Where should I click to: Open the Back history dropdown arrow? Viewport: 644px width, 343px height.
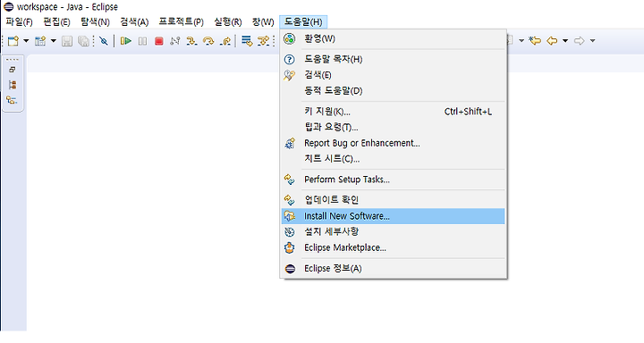pyautogui.click(x=565, y=40)
